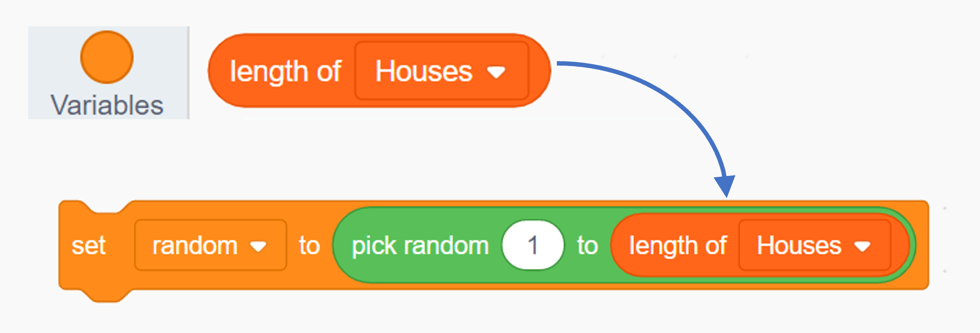Click the arrow beside Houses in top block

coord(496,73)
